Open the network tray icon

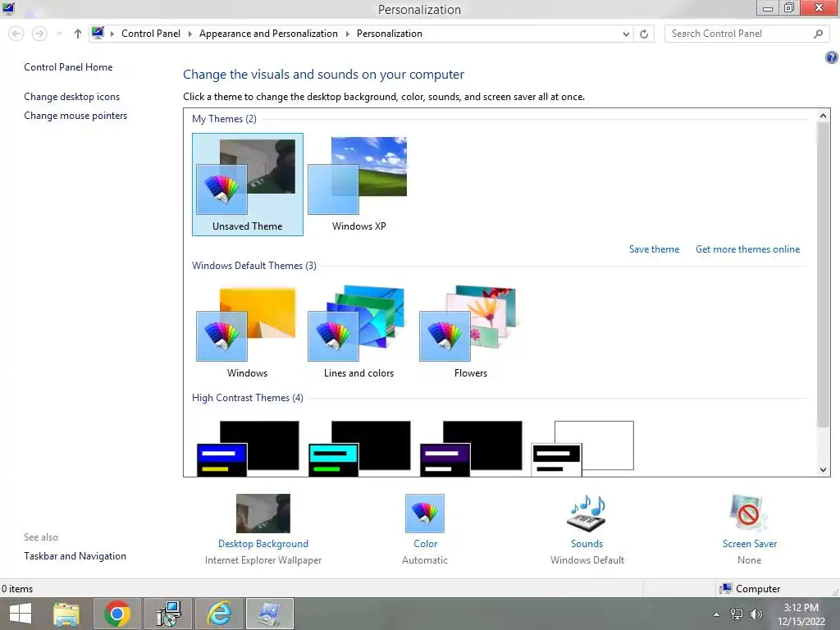pyautogui.click(x=737, y=614)
